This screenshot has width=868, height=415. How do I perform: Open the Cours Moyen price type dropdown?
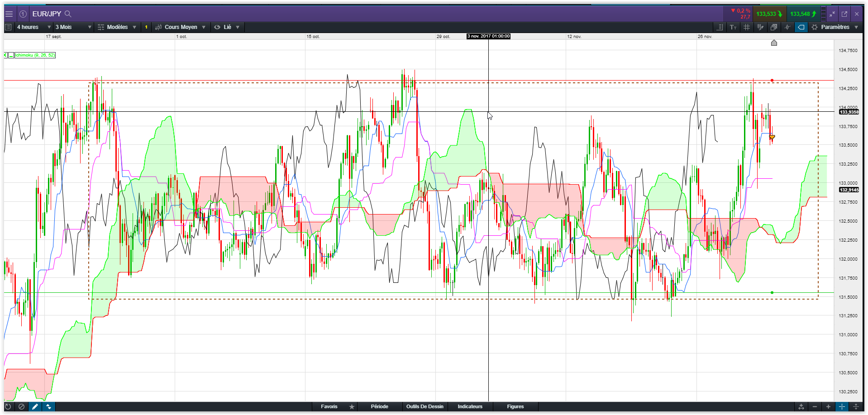point(180,27)
